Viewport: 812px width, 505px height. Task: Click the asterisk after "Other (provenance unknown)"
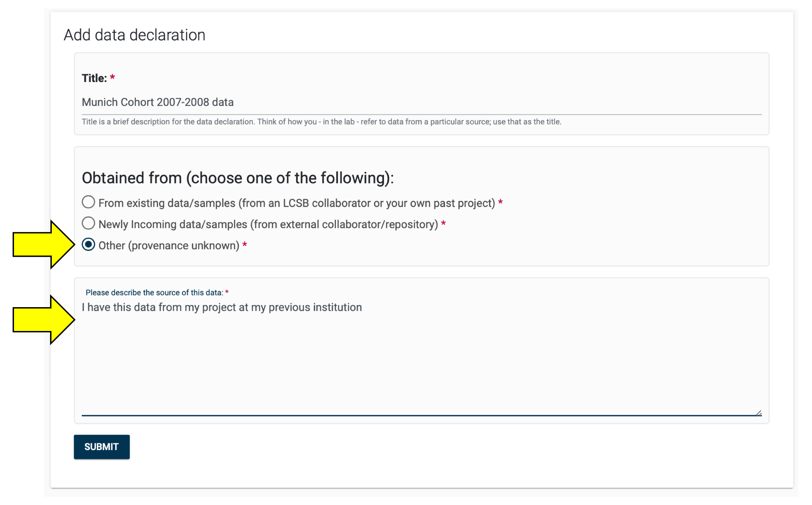click(245, 245)
